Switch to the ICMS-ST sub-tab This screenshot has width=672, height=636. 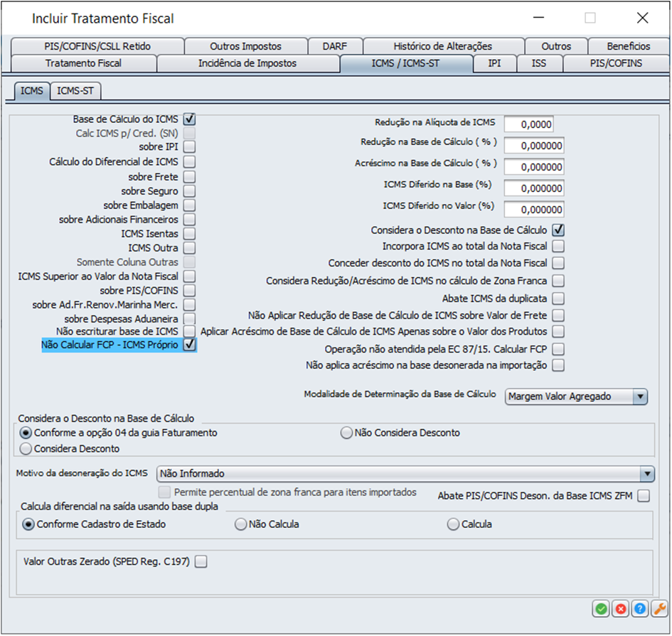76,91
